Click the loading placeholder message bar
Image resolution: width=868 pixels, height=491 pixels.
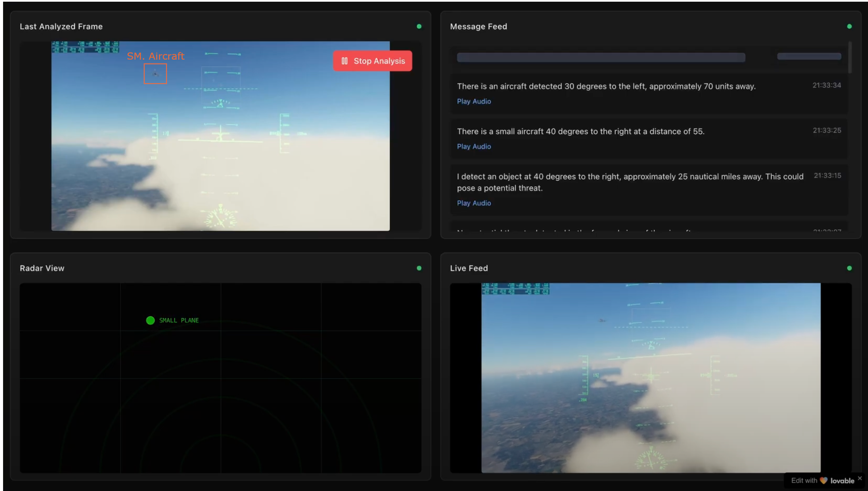click(601, 57)
